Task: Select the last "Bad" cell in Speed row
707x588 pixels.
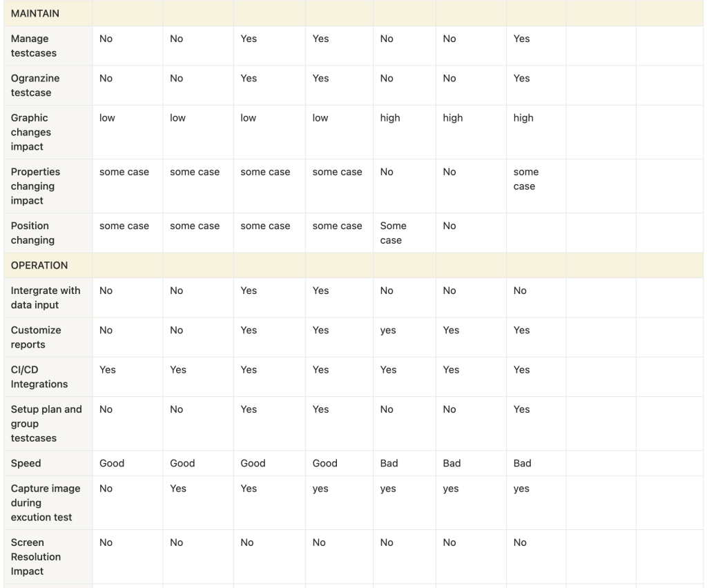Action: 522,463
